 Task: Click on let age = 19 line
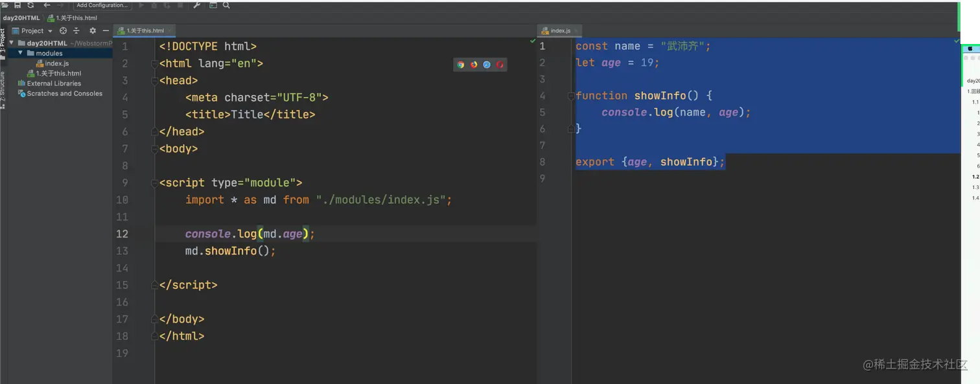pos(617,63)
